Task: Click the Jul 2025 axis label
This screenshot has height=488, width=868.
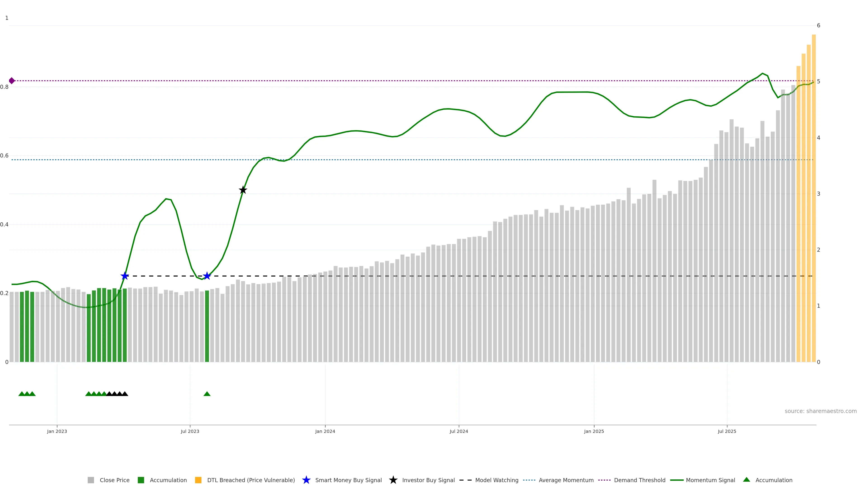Action: [x=727, y=431]
